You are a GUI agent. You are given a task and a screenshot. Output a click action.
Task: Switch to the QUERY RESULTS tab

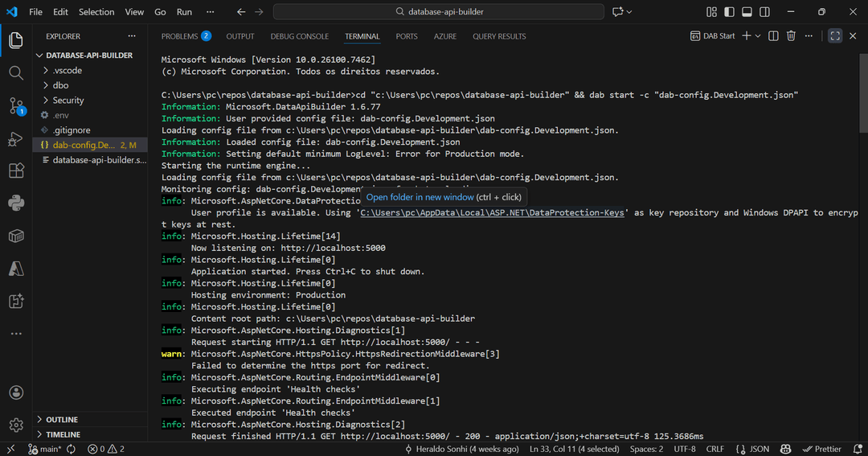click(x=499, y=36)
